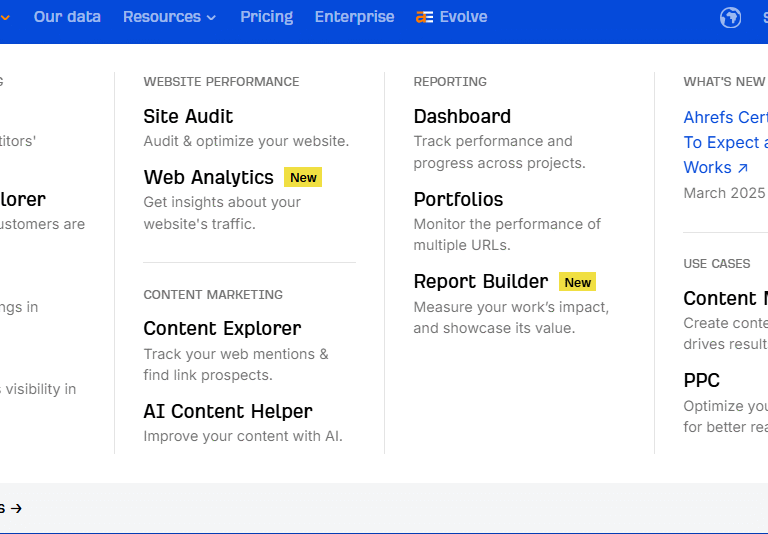This screenshot has height=534, width=768.
Task: Click the New badge beside Web Analytics
Action: point(303,177)
